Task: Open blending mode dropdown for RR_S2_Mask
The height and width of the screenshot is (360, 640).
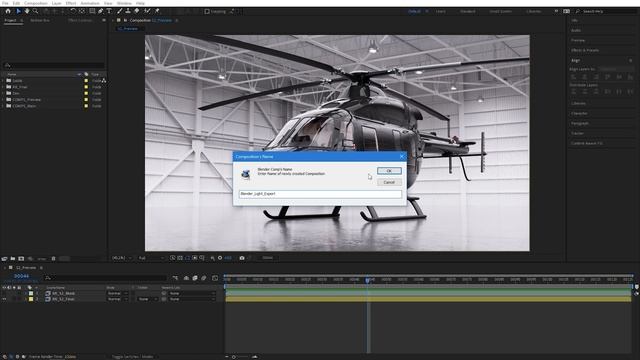Action: point(118,293)
